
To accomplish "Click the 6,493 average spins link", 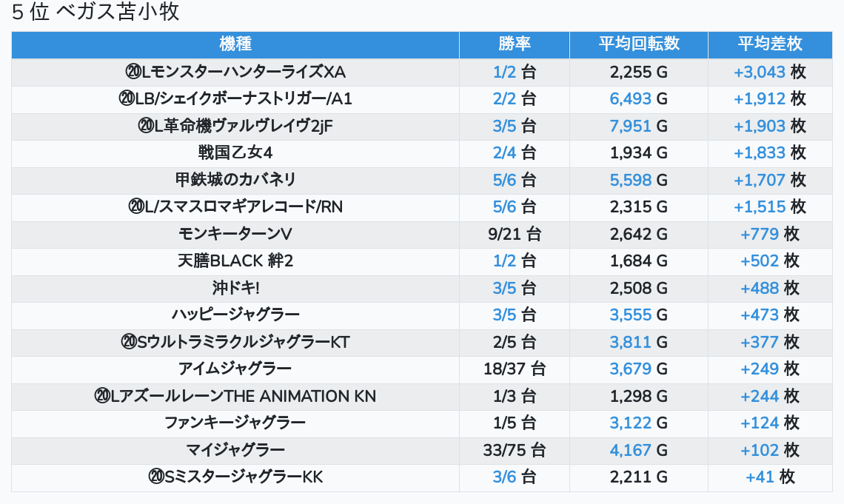I will 630,99.
